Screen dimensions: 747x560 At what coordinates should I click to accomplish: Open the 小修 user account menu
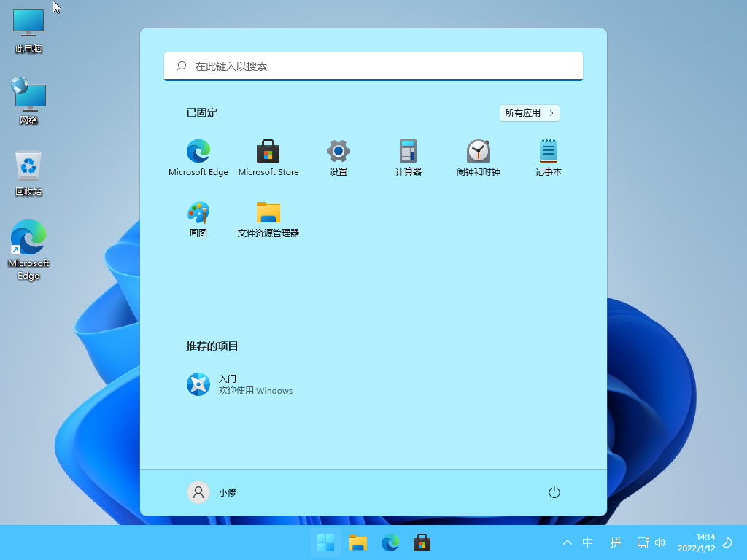[212, 492]
